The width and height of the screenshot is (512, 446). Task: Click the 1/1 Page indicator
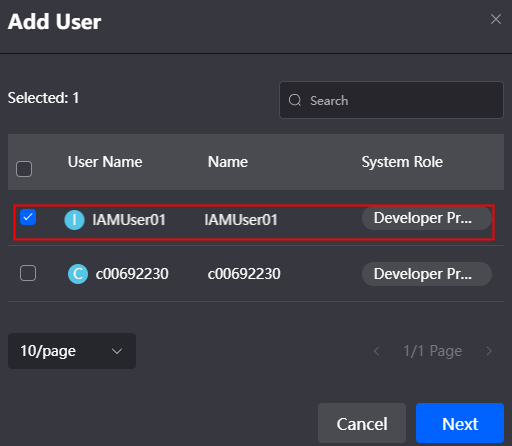coord(433,351)
